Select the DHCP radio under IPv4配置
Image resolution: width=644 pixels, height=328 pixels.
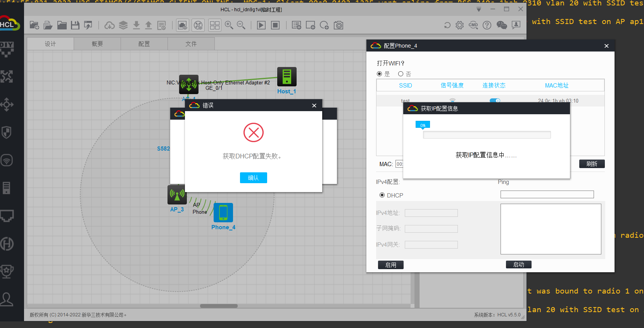382,195
